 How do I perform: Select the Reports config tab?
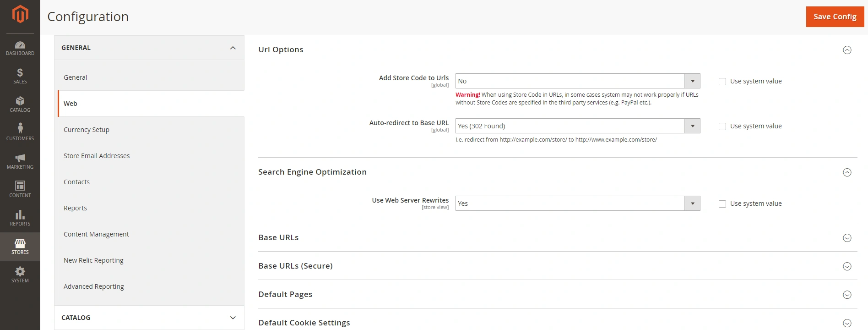pos(151,208)
